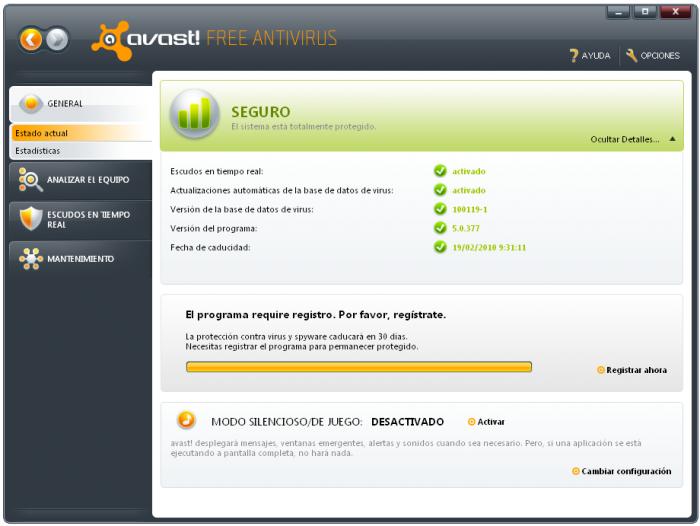
Task: Minimize the avast window
Action: pos(618,12)
